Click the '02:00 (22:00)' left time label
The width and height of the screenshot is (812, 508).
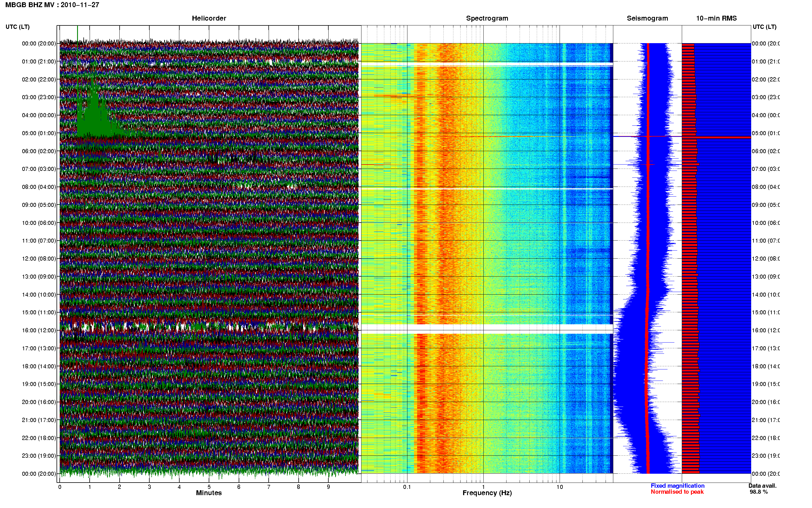39,79
